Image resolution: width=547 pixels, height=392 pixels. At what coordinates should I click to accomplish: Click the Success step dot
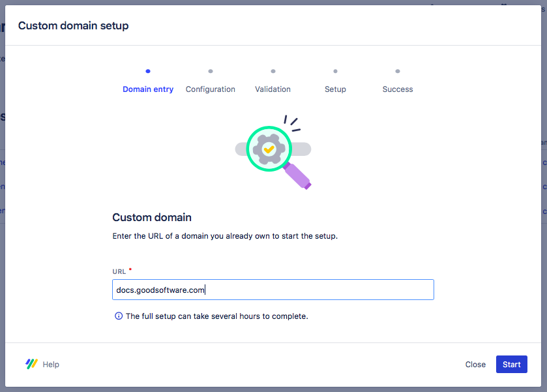click(398, 72)
